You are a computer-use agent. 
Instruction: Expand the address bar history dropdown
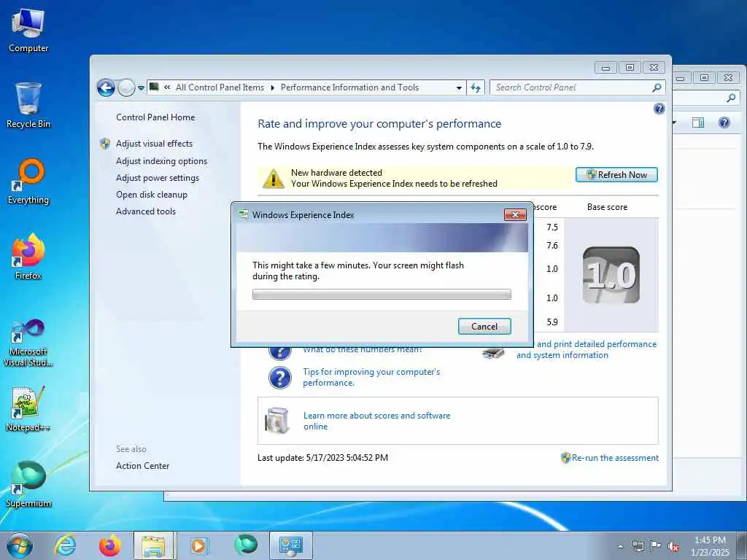(459, 87)
